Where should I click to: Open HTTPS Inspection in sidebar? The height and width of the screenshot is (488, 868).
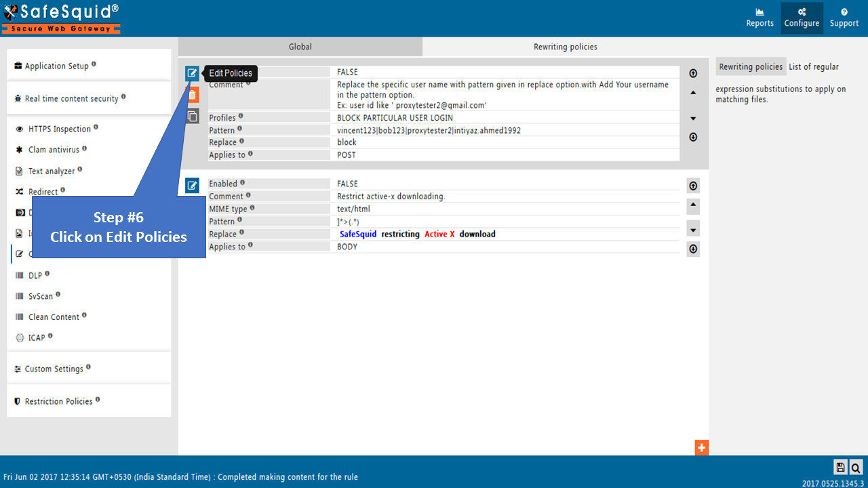[60, 129]
